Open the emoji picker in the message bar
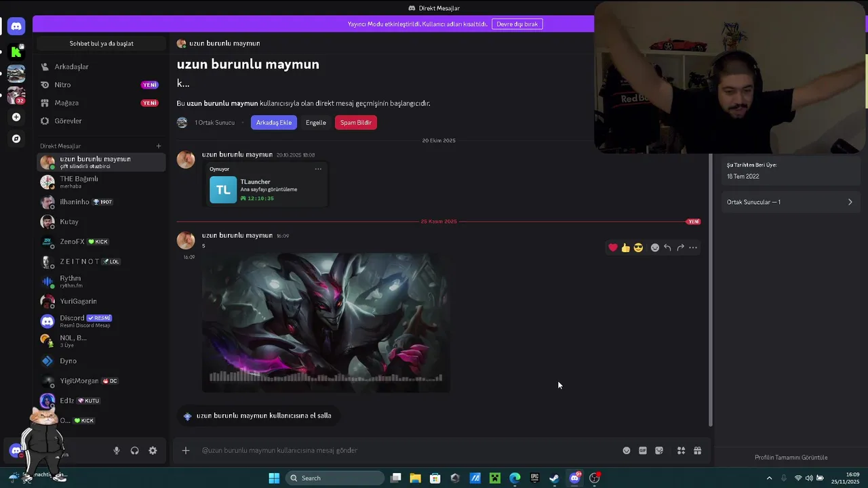868x488 pixels. (627, 450)
